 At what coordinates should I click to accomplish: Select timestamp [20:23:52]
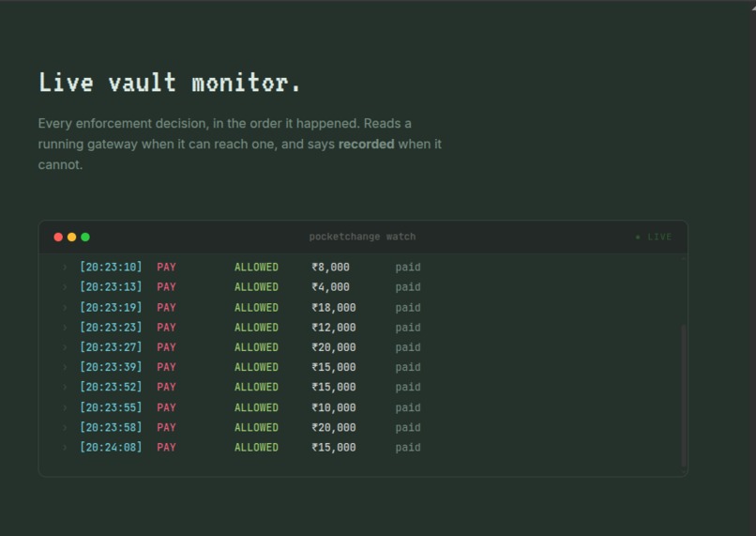(x=111, y=387)
